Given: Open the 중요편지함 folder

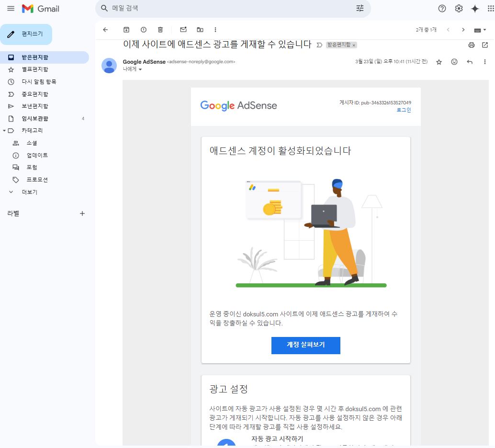Looking at the screenshot, I should pos(44,94).
